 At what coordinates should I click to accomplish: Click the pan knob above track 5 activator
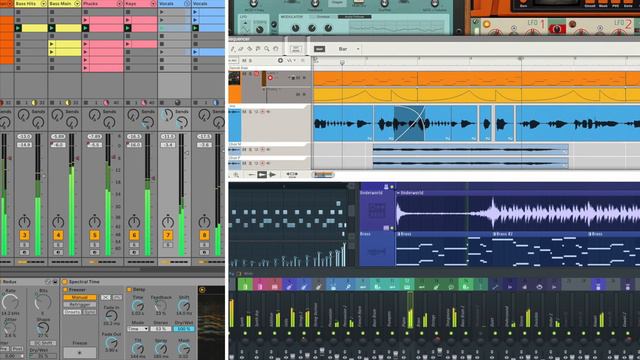click(x=94, y=222)
